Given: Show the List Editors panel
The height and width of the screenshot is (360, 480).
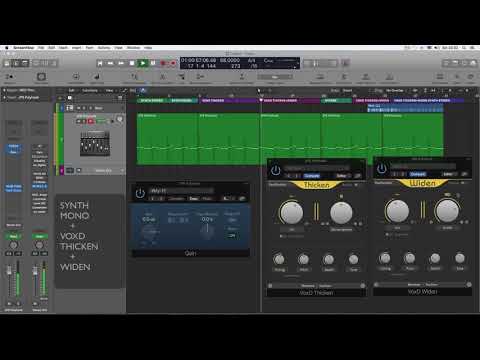Looking at the screenshot, I should click(x=446, y=63).
